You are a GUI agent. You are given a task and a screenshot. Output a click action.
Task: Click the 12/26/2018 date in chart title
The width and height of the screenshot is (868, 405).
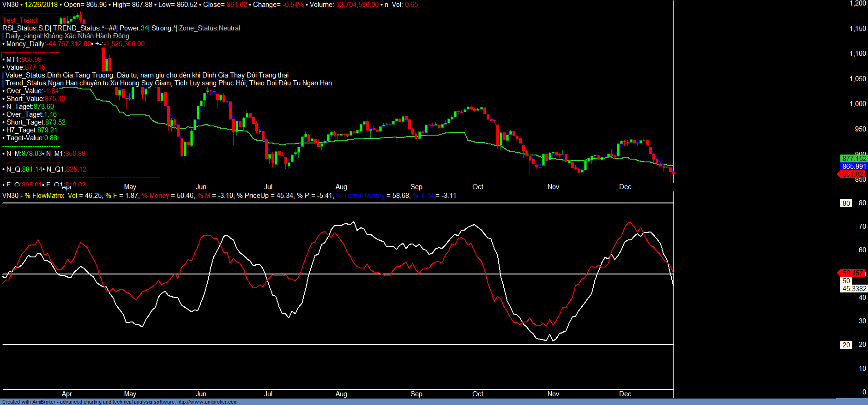coord(41,5)
